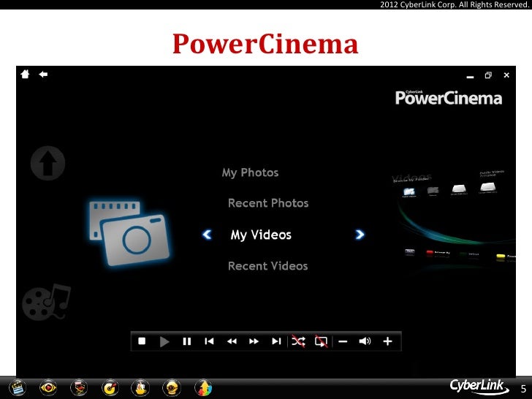The image size is (532, 399).
Task: Increase volume with plus button
Action: pos(387,341)
